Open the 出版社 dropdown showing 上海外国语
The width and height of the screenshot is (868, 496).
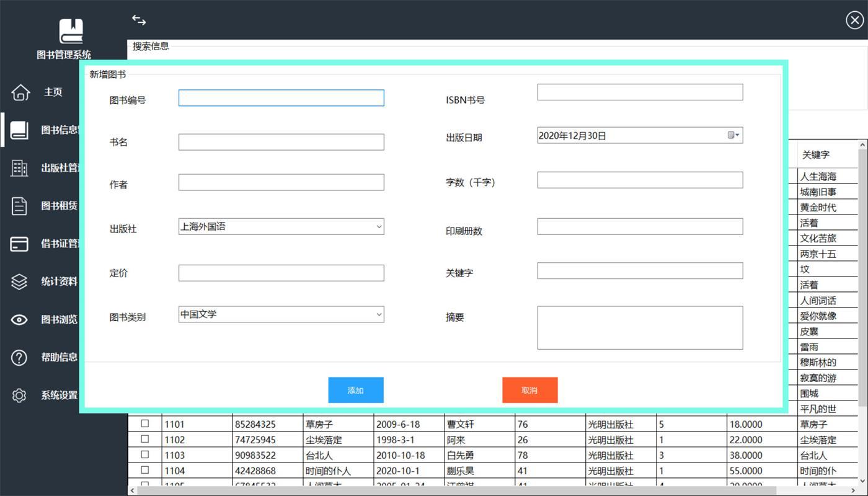281,227
